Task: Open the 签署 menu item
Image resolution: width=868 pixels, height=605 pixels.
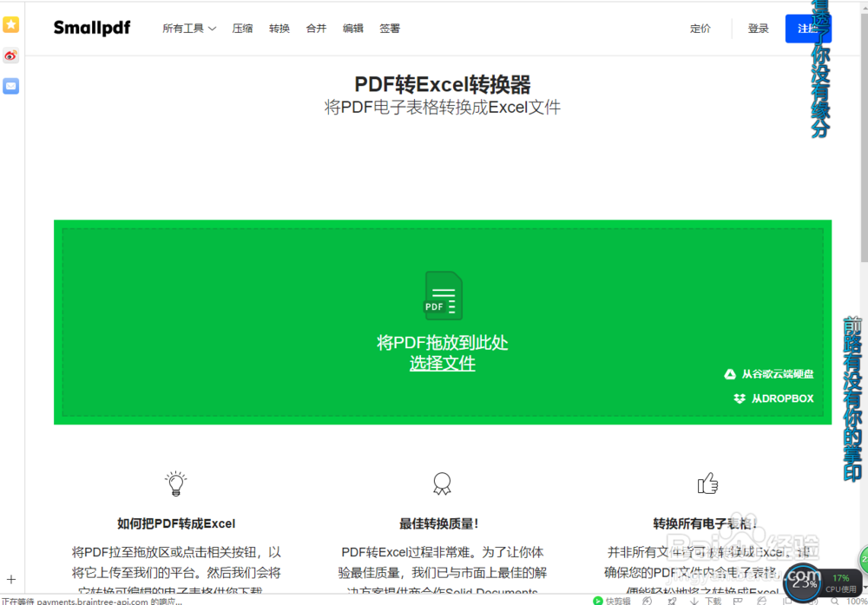Action: coord(390,29)
